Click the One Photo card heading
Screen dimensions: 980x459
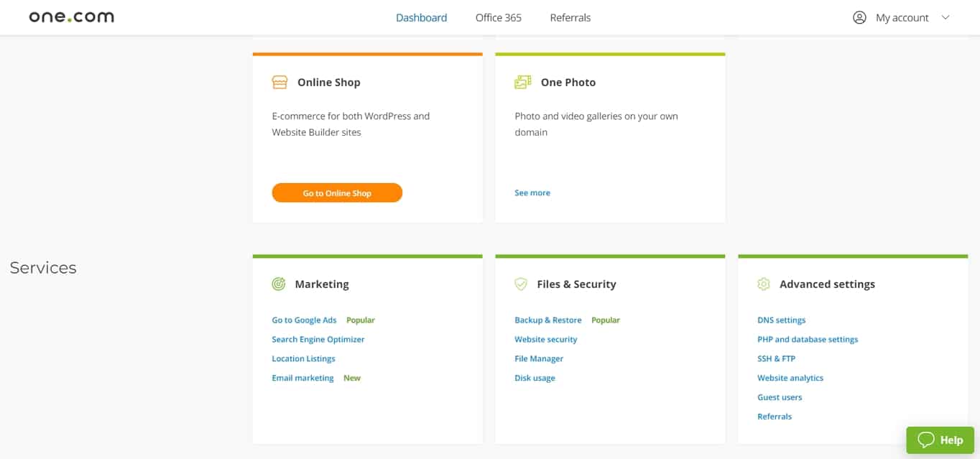[568, 83]
